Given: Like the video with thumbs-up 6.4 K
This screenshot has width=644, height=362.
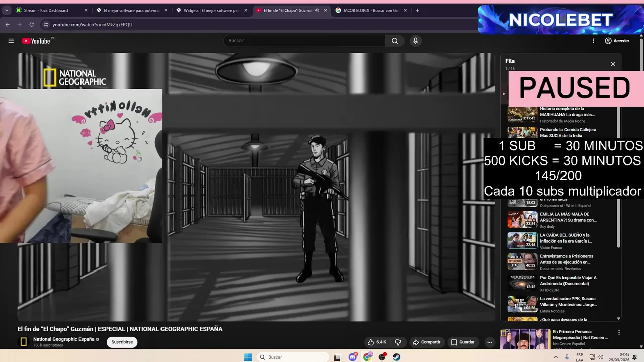Looking at the screenshot, I should [377, 342].
